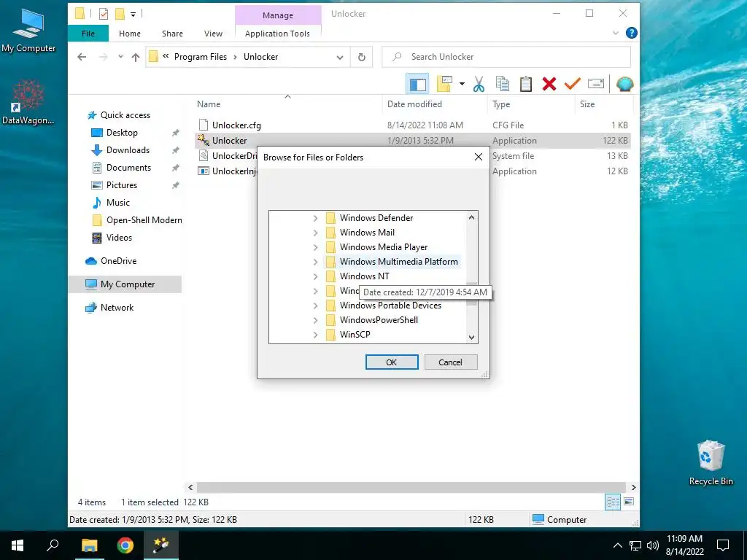The width and height of the screenshot is (747, 560).
Task: Click the blue shell toolbar icon
Action: (x=624, y=85)
